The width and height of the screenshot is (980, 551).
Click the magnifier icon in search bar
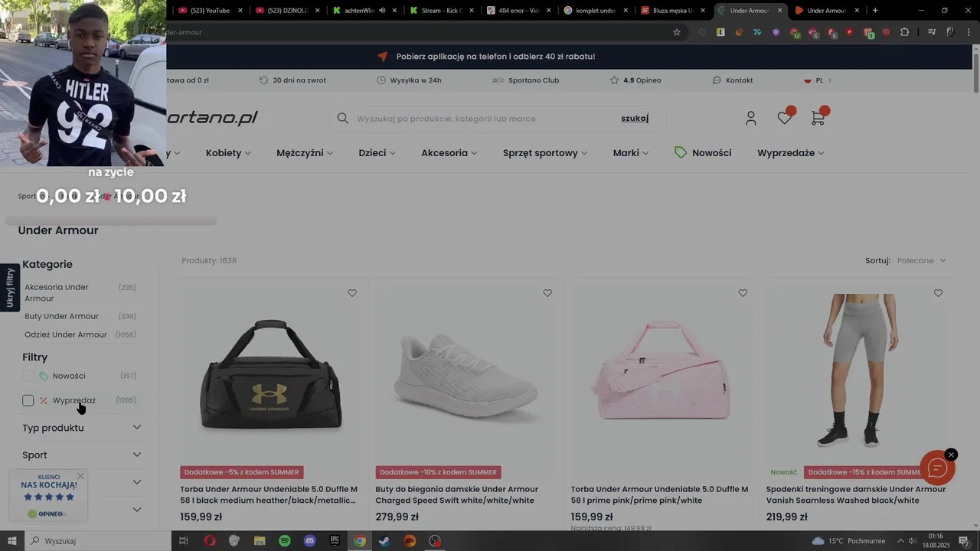pos(343,118)
